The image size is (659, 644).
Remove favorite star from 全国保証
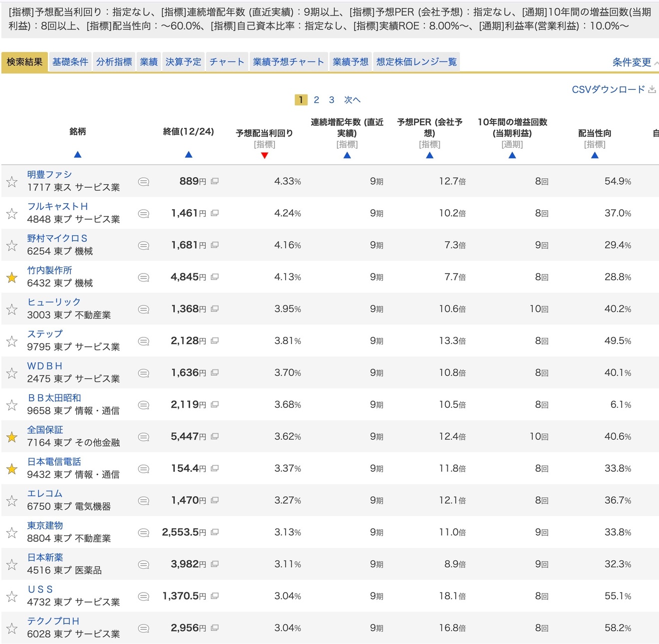coord(12,437)
